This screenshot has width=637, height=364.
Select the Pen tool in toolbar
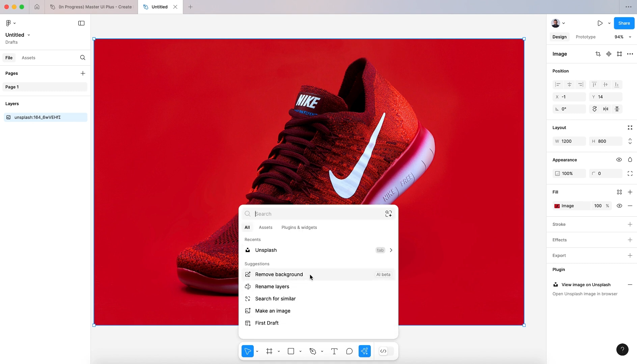[x=313, y=351]
